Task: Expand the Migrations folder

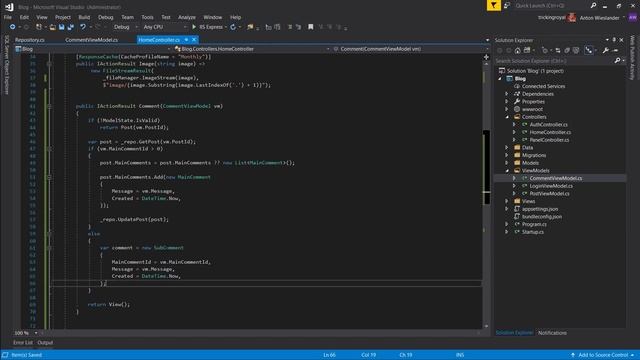Action: [x=507, y=155]
